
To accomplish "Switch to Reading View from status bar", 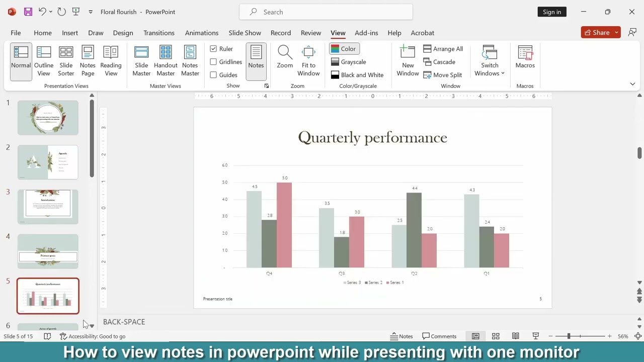I will pyautogui.click(x=516, y=336).
